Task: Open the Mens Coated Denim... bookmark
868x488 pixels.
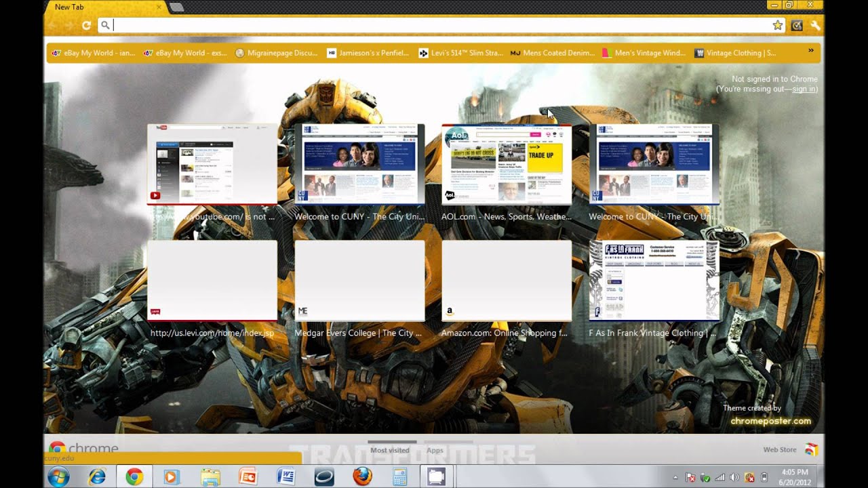Action: [552, 53]
